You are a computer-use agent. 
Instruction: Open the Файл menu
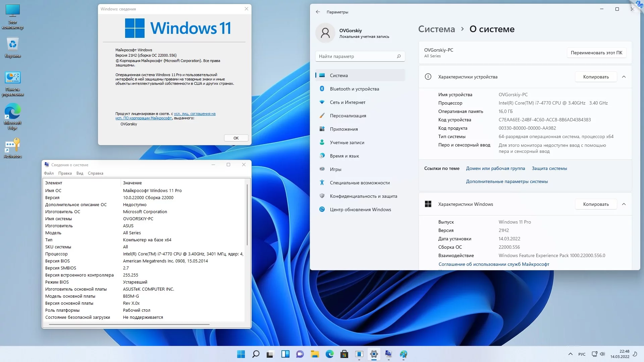click(49, 173)
